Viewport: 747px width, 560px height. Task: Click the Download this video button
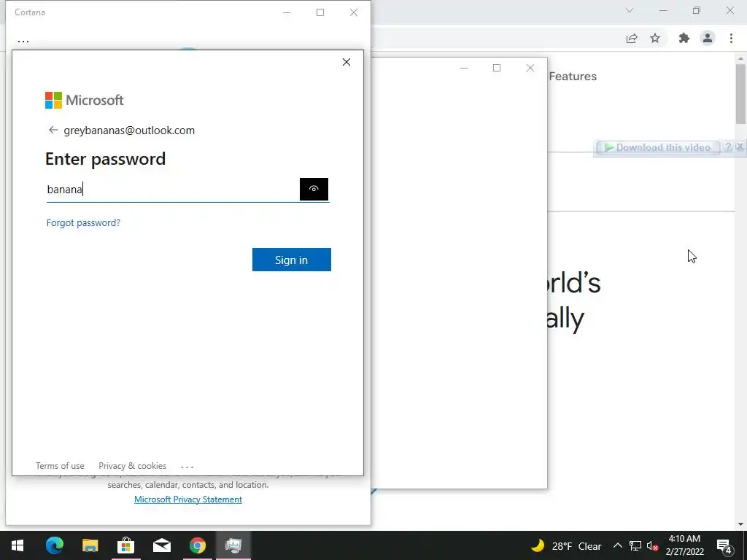pyautogui.click(x=657, y=147)
